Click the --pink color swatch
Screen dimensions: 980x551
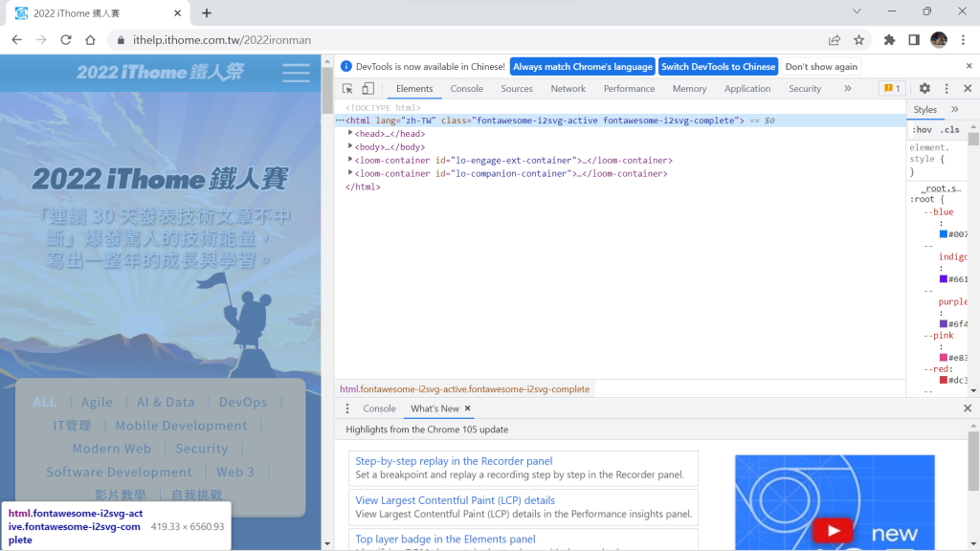[x=943, y=358]
